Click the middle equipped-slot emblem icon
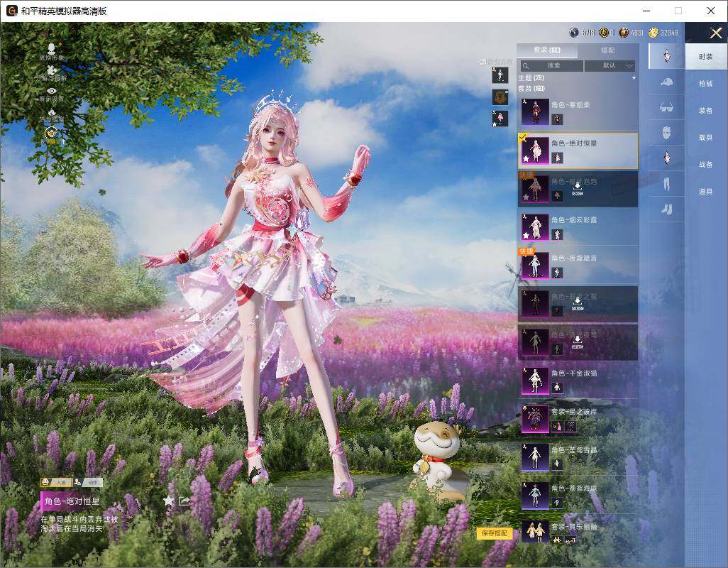Image resolution: width=728 pixels, height=568 pixels. (x=500, y=97)
